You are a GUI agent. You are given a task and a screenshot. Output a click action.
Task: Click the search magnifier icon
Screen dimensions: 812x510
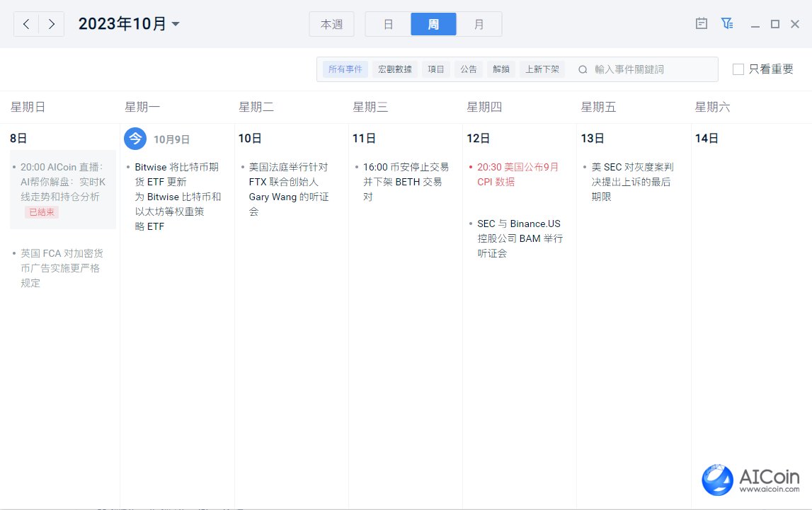[583, 69]
